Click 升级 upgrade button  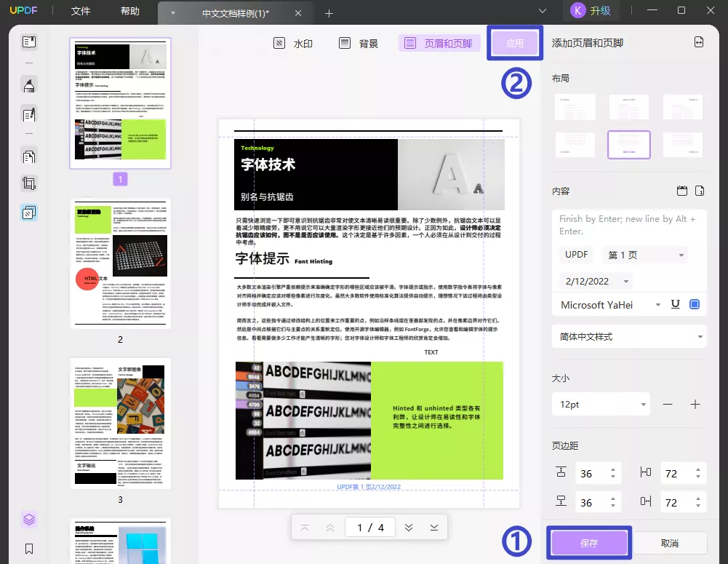[x=600, y=11]
